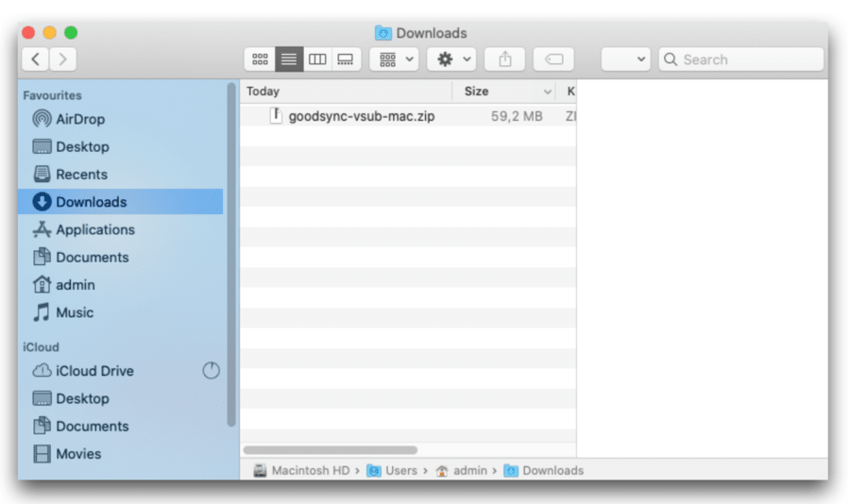Open the gear Action menu

pyautogui.click(x=451, y=59)
